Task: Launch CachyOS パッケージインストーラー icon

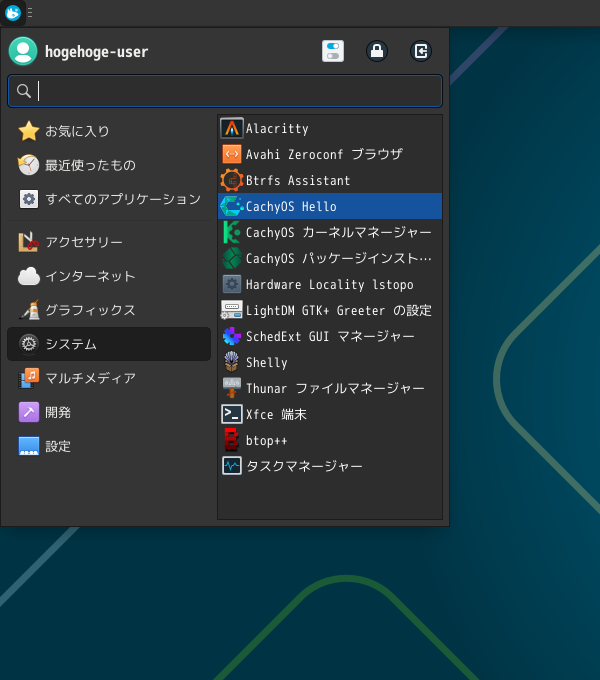Action: point(232,258)
